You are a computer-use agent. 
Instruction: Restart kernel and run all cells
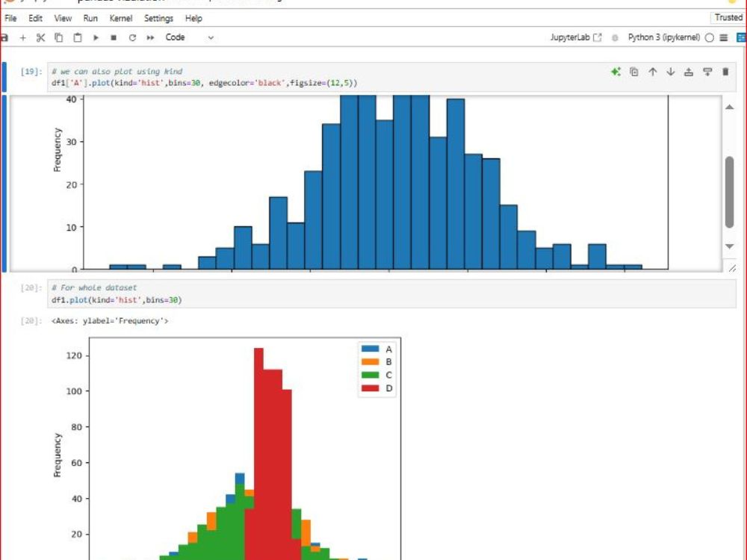pos(151,37)
